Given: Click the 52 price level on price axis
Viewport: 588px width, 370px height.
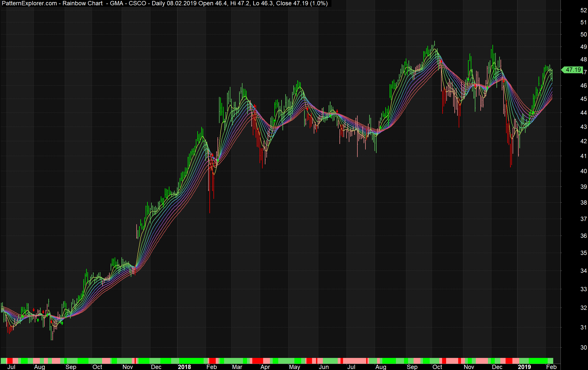Looking at the screenshot, I should [x=583, y=10].
